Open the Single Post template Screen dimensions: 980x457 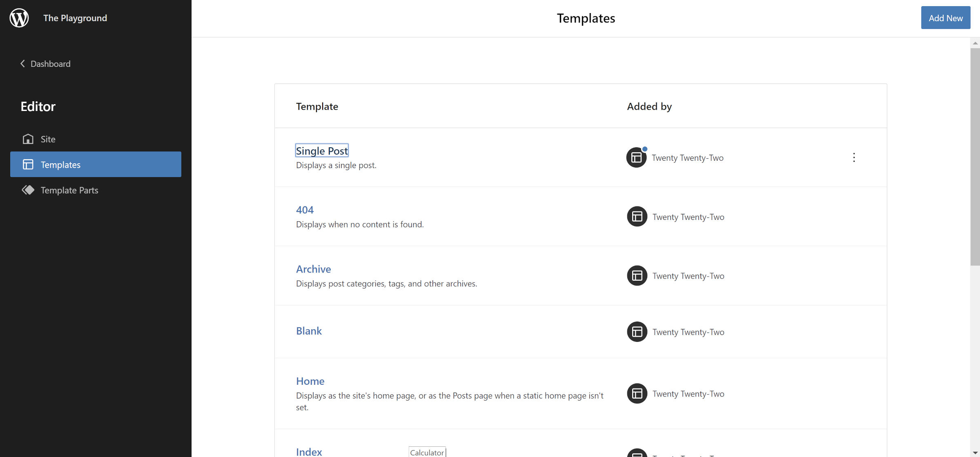point(321,150)
